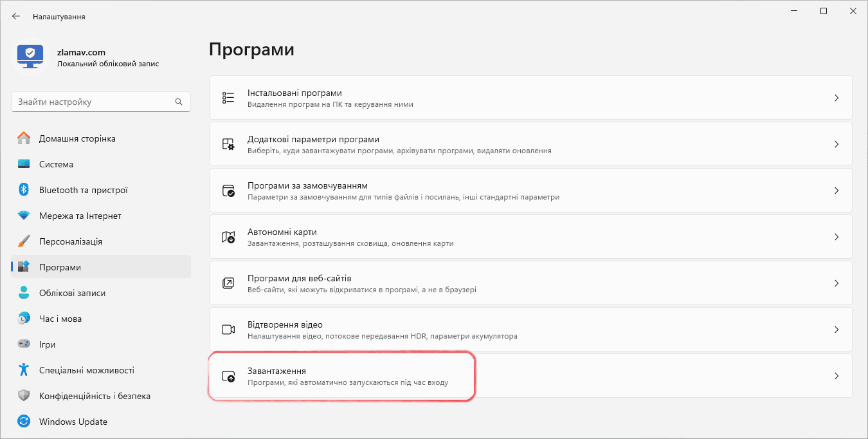868x439 pixels.
Task: Click the Програми за замовчуванням icon
Action: tap(228, 191)
